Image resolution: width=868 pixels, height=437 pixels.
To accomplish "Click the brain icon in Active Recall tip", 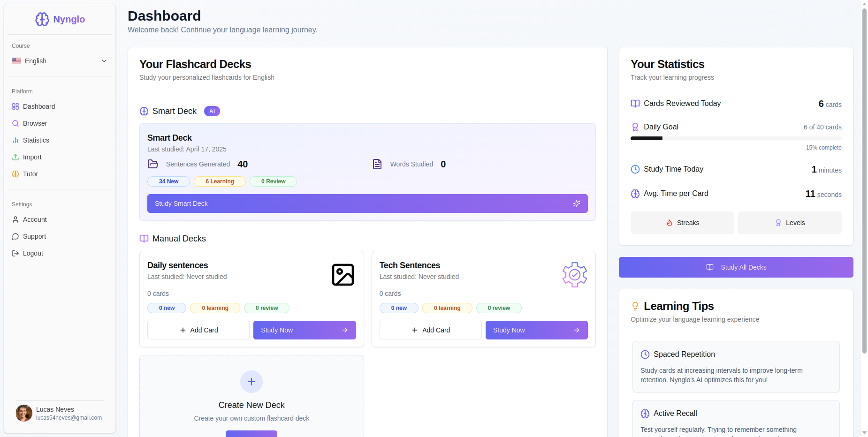I will coord(645,414).
